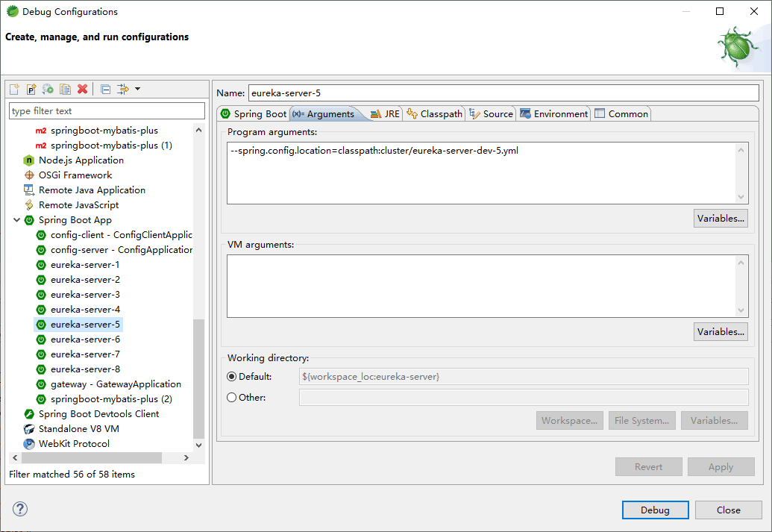Select Spring Boot Devtools Client type
772x532 pixels.
[x=92, y=414]
